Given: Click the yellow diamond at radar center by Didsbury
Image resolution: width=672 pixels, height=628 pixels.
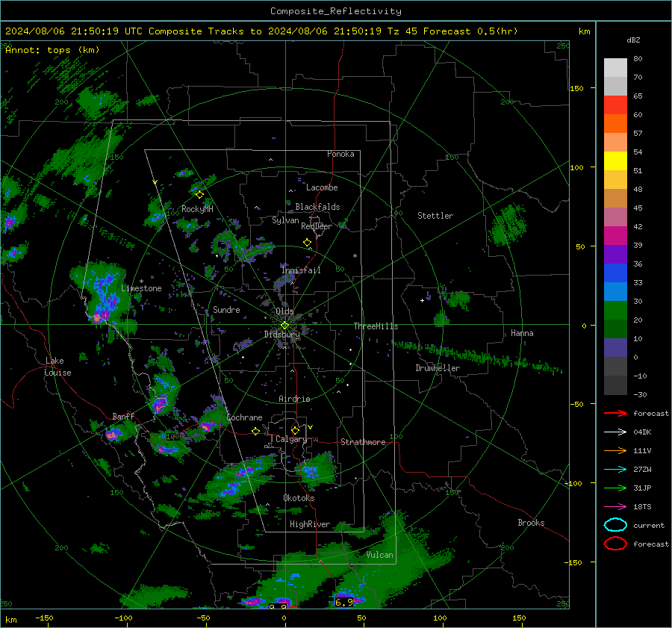Looking at the screenshot, I should point(285,326).
